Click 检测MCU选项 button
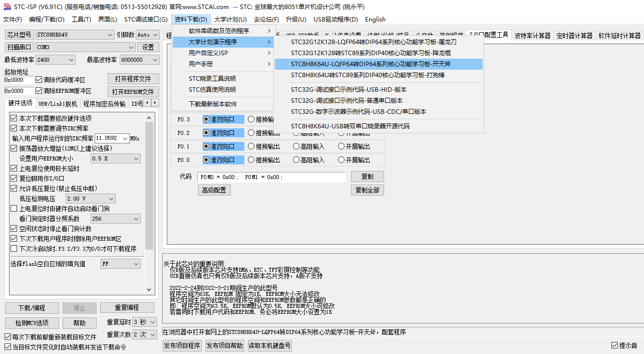Image resolution: width=644 pixels, height=354 pixels. [x=32, y=323]
